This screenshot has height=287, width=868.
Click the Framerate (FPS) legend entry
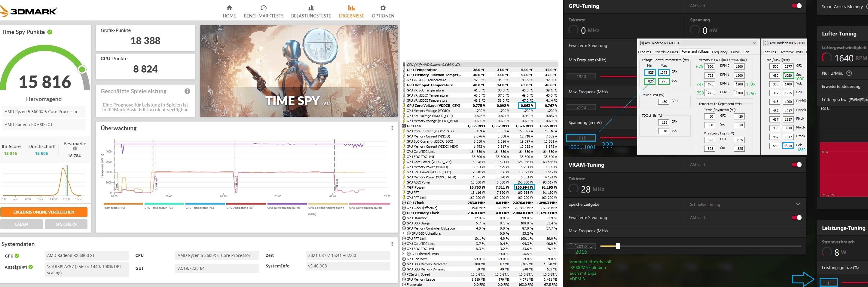(123, 206)
